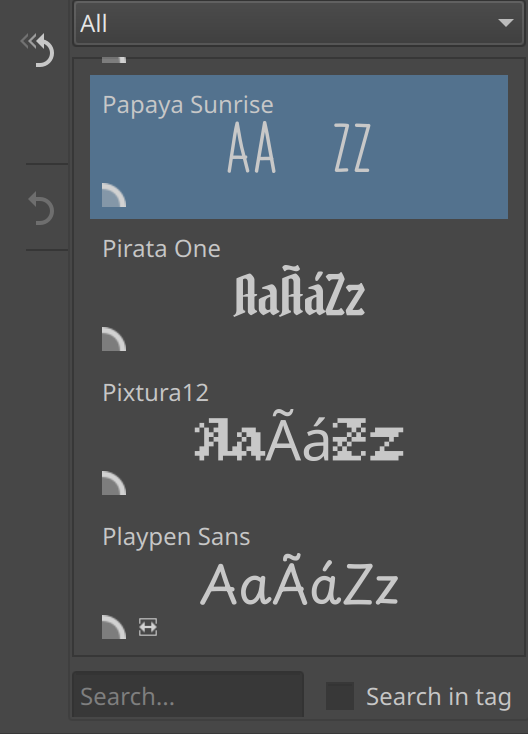Click the revert-all double-arrow undo icon

pos(37,49)
